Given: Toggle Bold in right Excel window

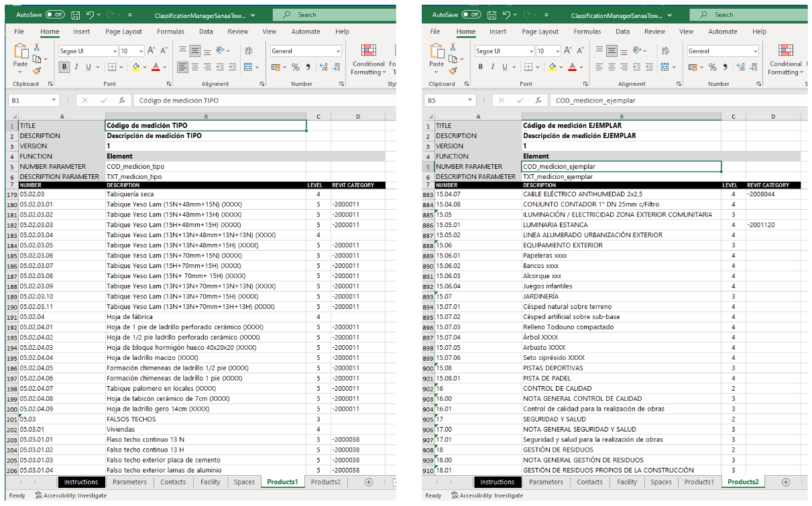Looking at the screenshot, I should pos(481,67).
